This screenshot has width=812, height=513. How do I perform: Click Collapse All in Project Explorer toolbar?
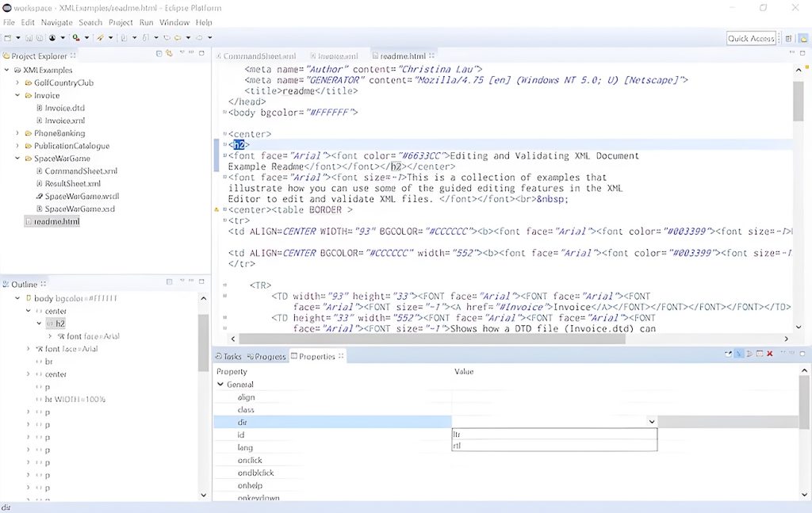click(x=159, y=55)
